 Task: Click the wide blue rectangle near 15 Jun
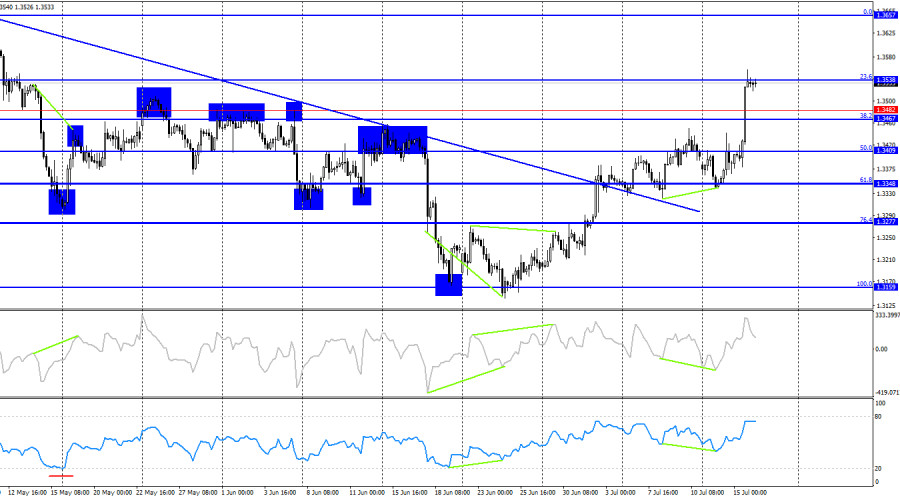click(393, 140)
